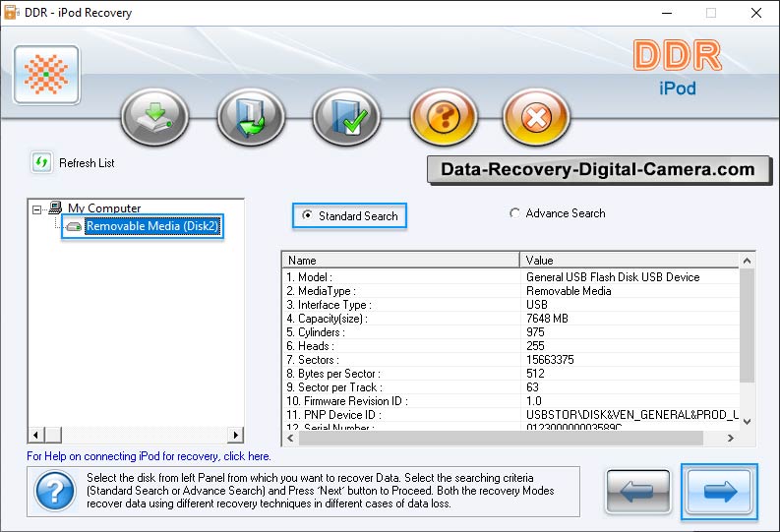
Task: Click the Next arrow button
Action: pos(719,493)
